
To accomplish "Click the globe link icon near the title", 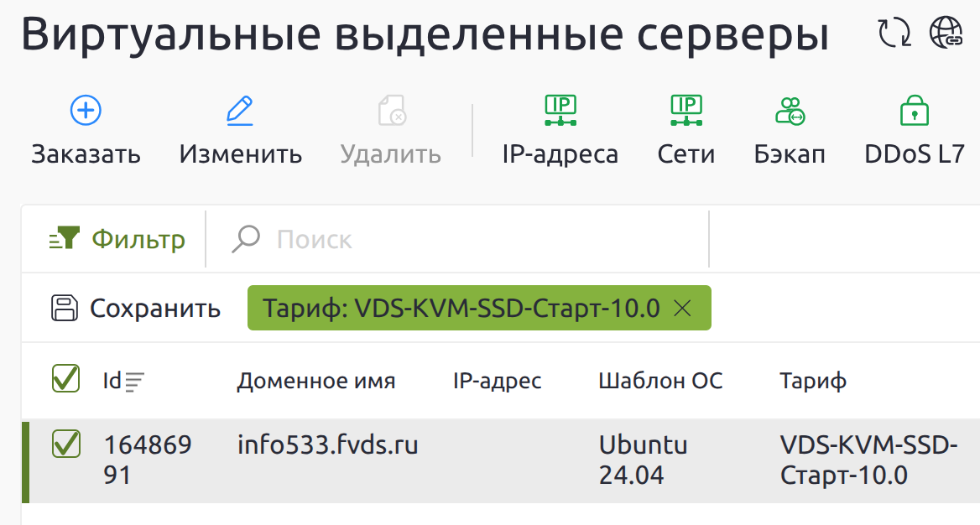I will (946, 34).
